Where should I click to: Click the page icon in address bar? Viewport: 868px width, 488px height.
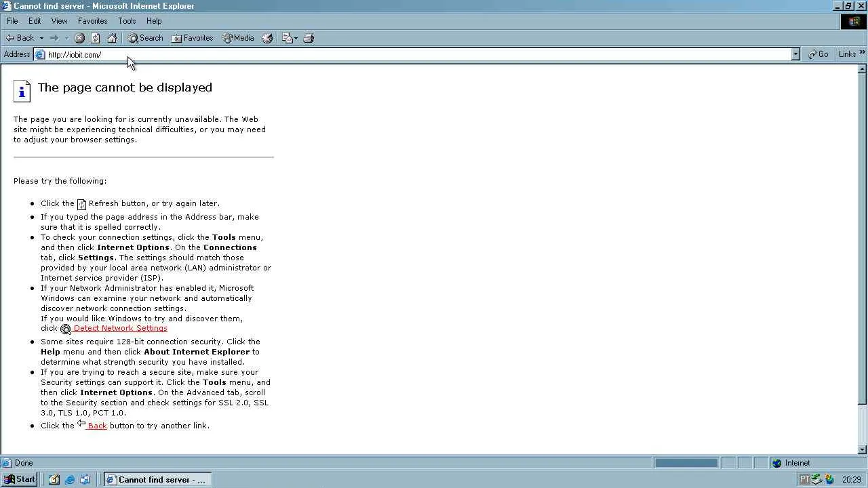[40, 54]
